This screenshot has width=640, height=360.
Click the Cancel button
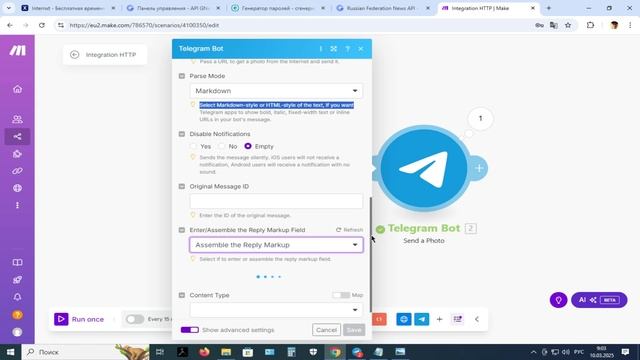pyautogui.click(x=327, y=330)
